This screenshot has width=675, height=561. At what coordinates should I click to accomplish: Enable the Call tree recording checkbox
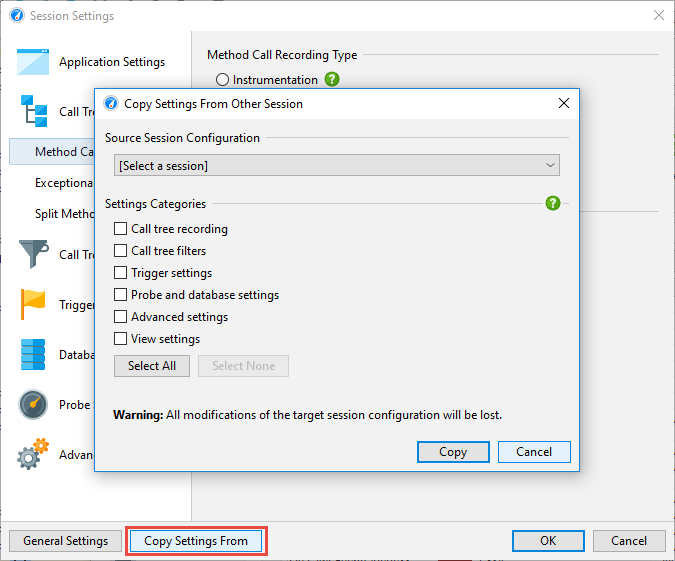point(121,229)
